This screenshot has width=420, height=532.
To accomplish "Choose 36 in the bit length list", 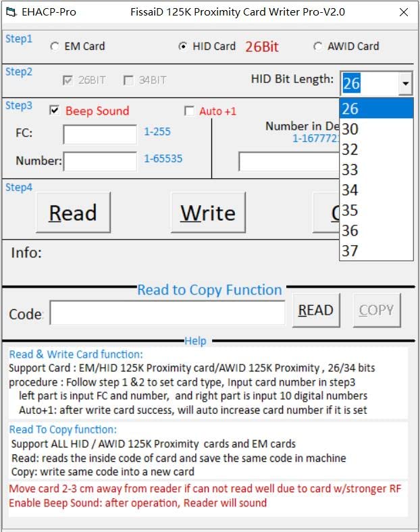I will click(376, 230).
